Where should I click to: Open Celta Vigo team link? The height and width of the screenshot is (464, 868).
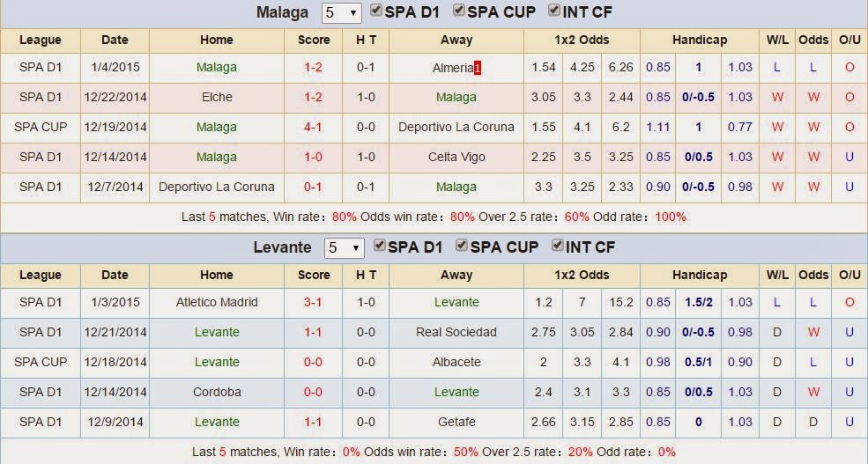click(x=456, y=157)
